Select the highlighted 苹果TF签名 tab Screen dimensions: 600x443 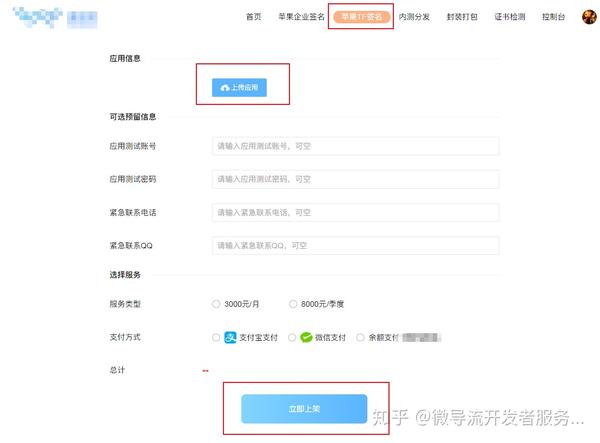coord(361,17)
